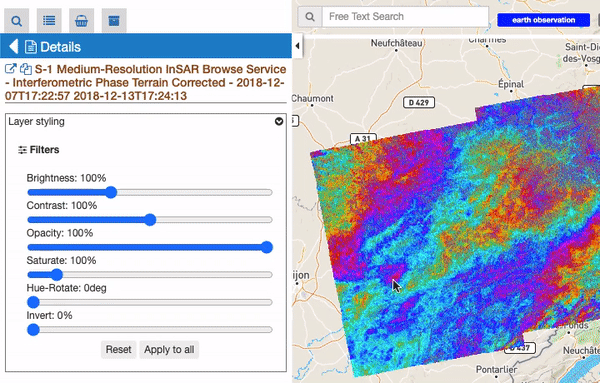Click the Layer styling heading text
600x383 pixels.
(36, 122)
